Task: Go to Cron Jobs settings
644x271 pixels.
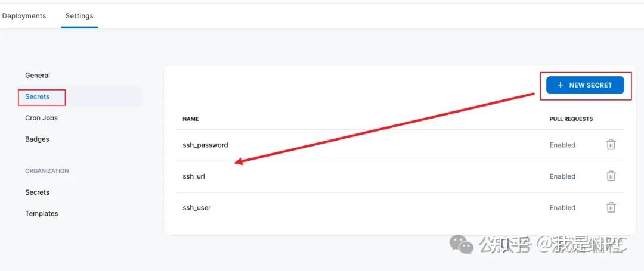Action: point(42,118)
